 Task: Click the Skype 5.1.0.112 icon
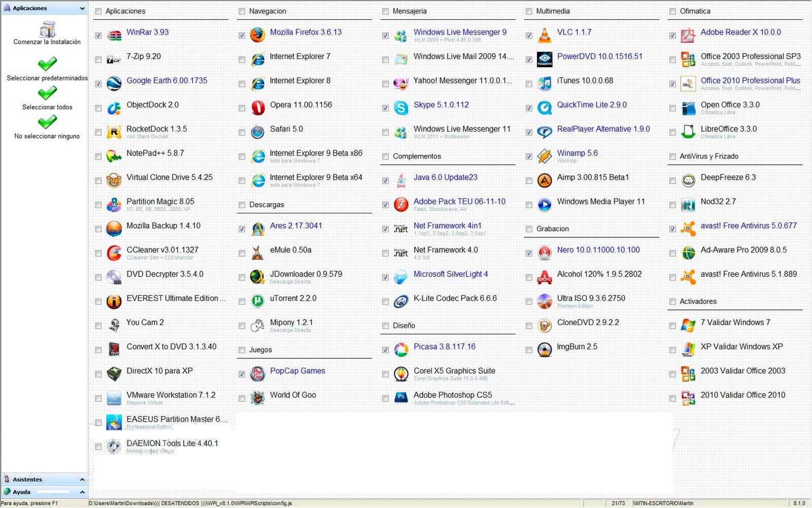(401, 108)
